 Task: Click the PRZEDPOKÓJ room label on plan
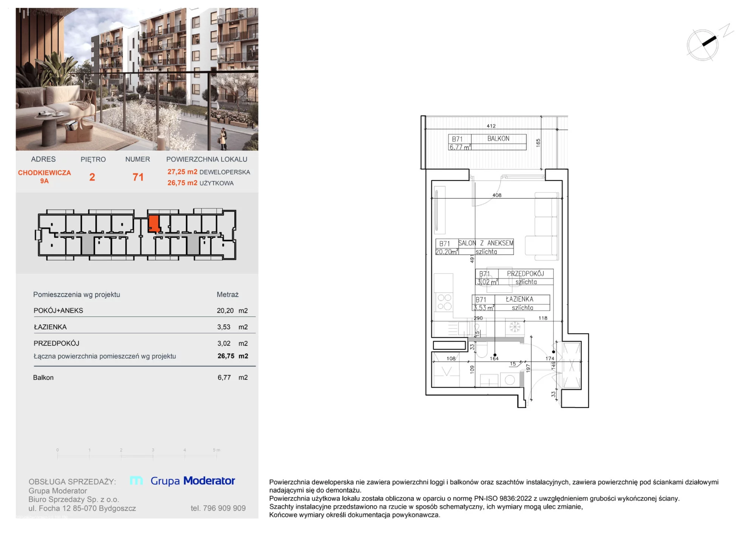tap(525, 273)
